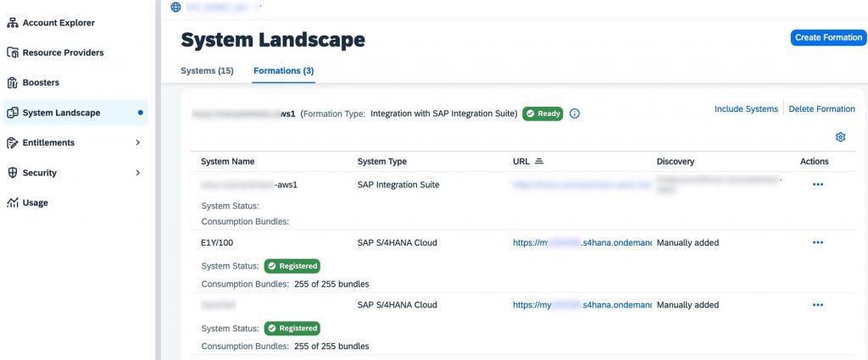The width and height of the screenshot is (868, 360).
Task: Click the Account Explorer hierarchy icon
Action: [12, 23]
